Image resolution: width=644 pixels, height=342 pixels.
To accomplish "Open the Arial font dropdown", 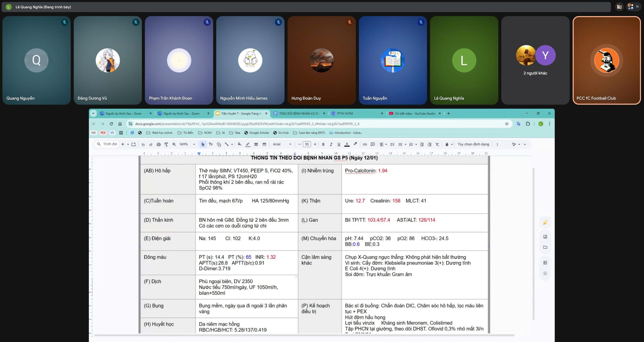I will 282,144.
